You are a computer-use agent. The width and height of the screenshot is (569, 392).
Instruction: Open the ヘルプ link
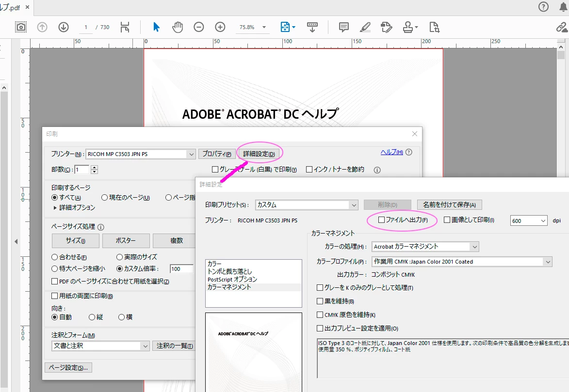pyautogui.click(x=391, y=152)
